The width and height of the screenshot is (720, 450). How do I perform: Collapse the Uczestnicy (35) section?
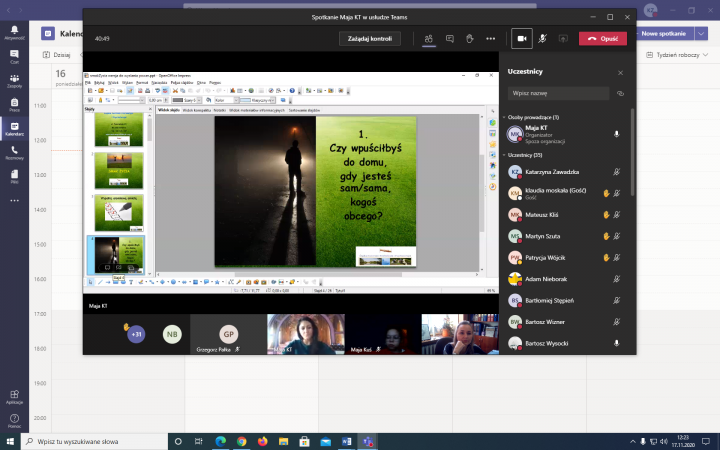coord(504,155)
